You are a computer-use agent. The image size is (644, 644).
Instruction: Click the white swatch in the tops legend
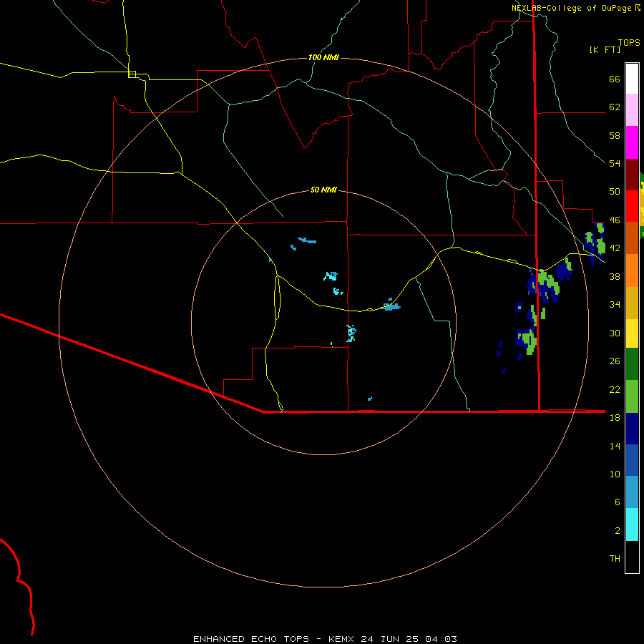(x=632, y=79)
